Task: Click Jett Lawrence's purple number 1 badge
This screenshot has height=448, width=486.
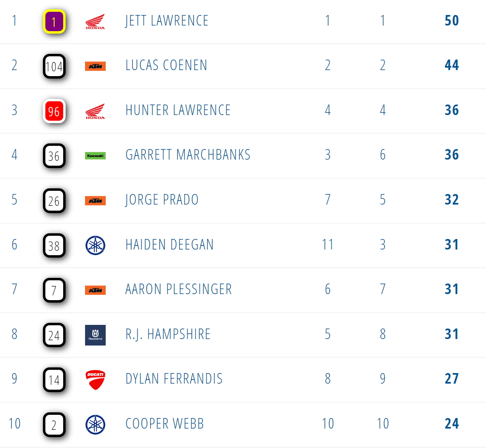Action: [x=54, y=21]
